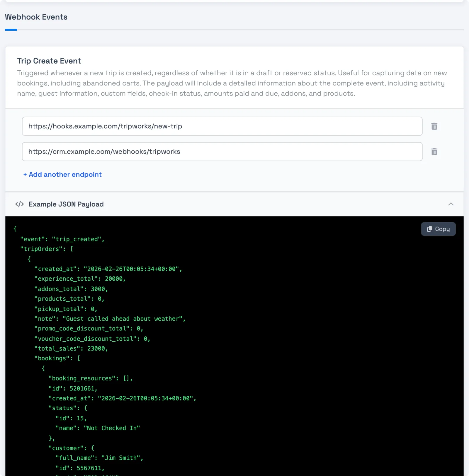Add another endpoint link
This screenshot has width=469, height=476.
[62, 175]
